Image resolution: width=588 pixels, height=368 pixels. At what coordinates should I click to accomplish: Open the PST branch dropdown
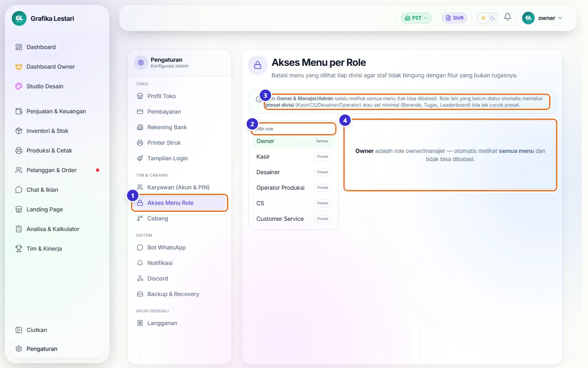click(416, 18)
